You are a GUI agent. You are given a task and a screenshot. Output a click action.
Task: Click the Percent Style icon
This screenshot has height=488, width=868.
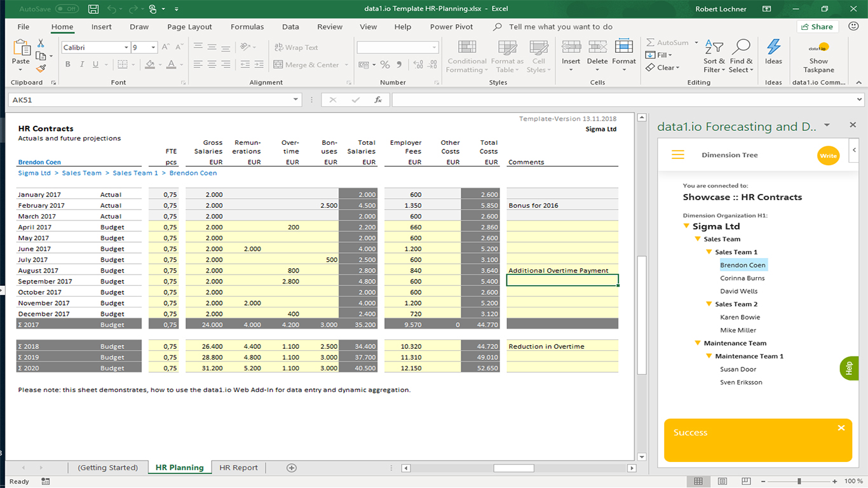[x=385, y=64]
